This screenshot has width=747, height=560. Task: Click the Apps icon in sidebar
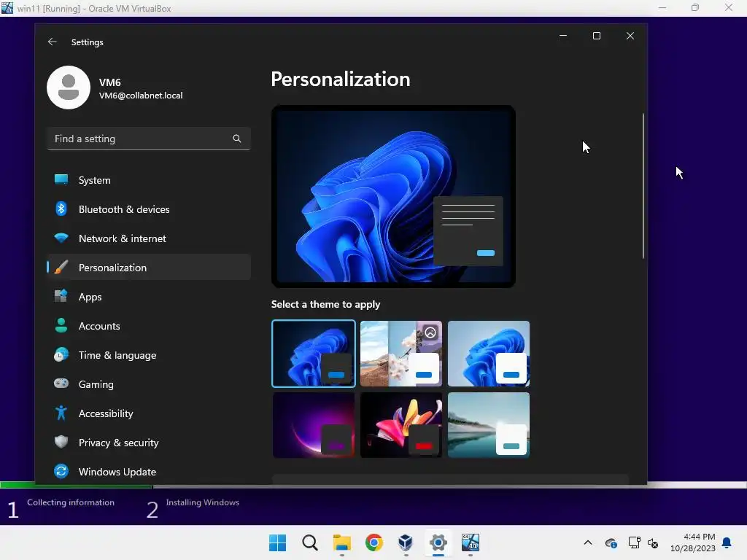click(61, 296)
